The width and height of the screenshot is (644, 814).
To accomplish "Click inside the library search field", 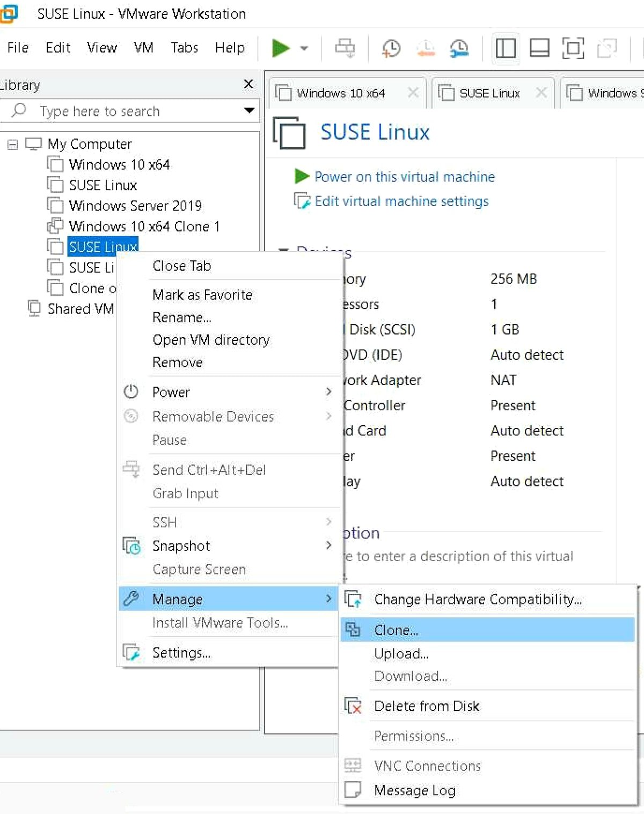I will (x=107, y=111).
